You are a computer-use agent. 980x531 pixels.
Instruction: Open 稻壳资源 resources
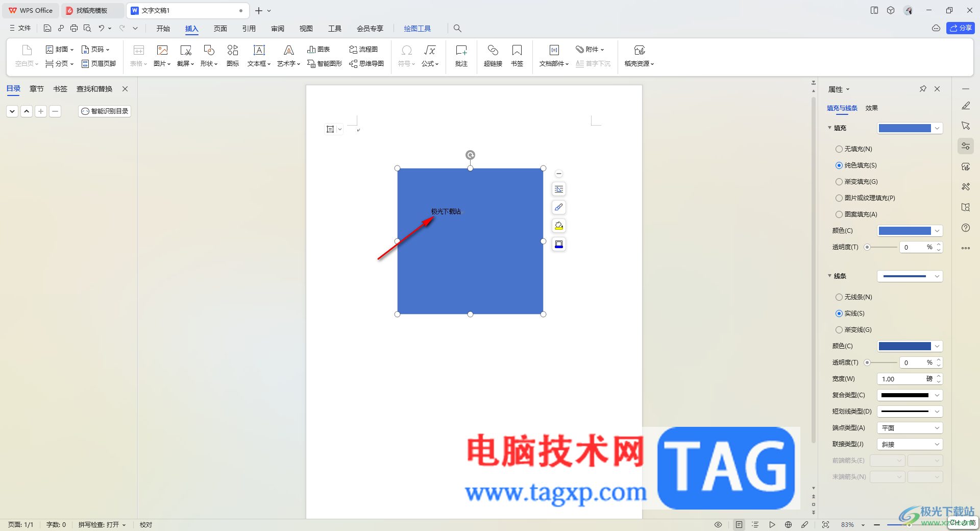click(x=639, y=56)
